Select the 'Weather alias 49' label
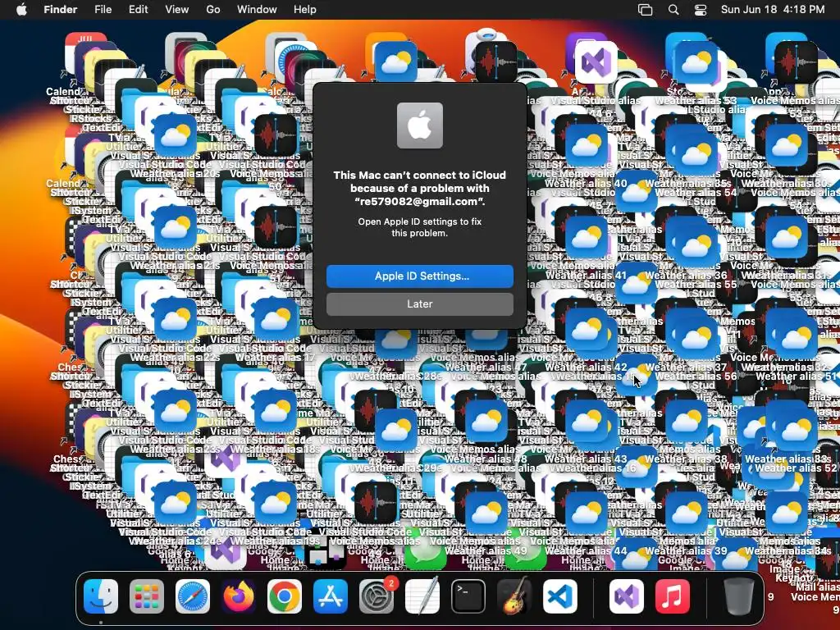This screenshot has width=840, height=630. pos(486,550)
